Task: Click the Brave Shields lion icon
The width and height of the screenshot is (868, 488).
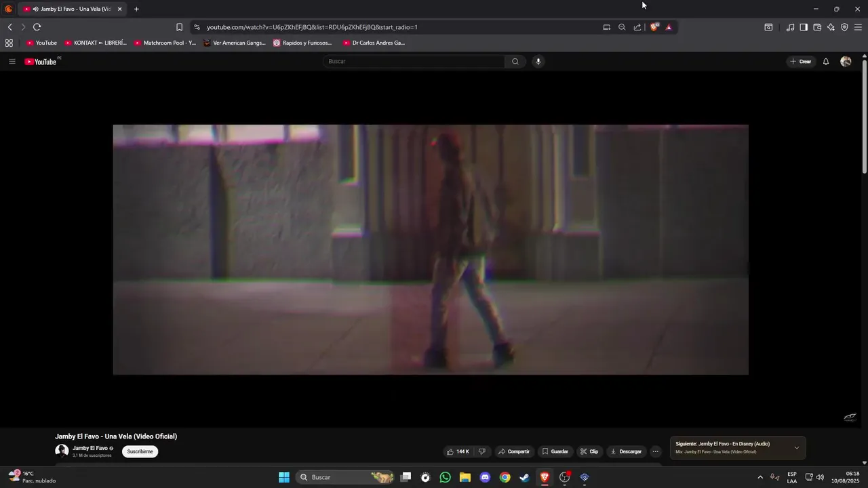Action: [654, 27]
